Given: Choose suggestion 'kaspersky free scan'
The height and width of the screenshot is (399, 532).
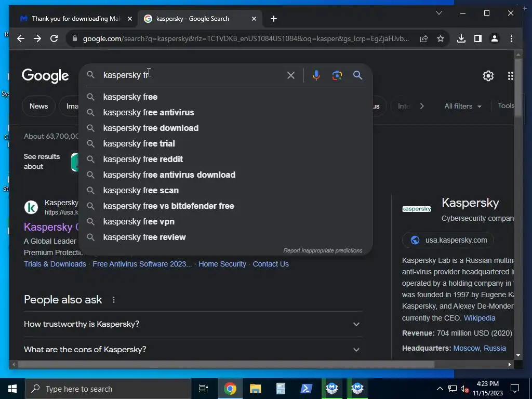Looking at the screenshot, I should [x=225, y=191].
